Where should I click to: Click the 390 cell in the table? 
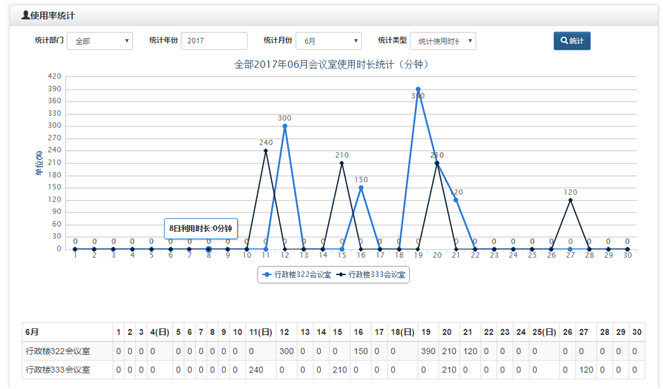click(x=428, y=351)
